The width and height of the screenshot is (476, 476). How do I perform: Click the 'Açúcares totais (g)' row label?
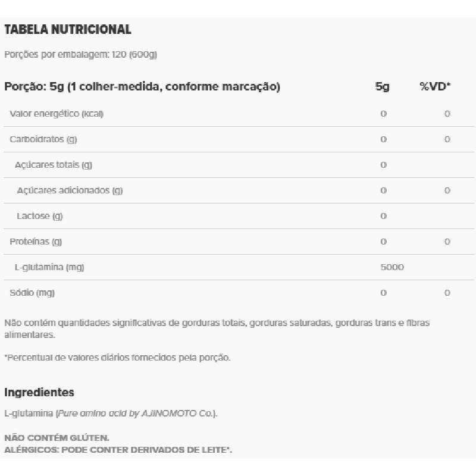coord(54,165)
